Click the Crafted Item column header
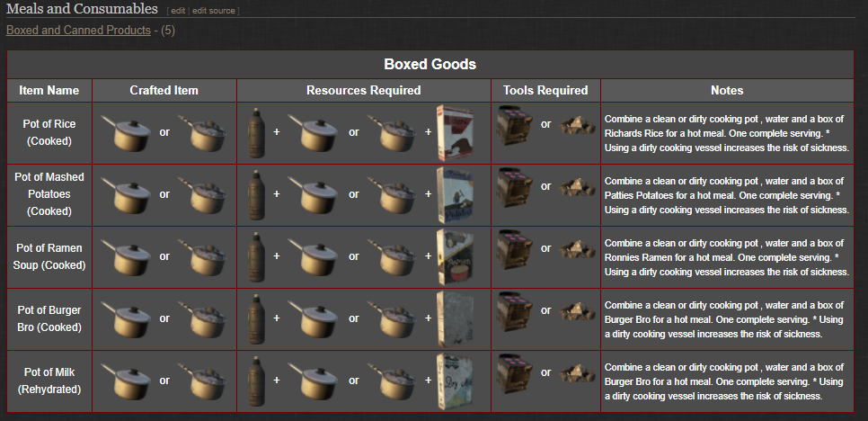The height and width of the screenshot is (421, 868). [x=164, y=90]
